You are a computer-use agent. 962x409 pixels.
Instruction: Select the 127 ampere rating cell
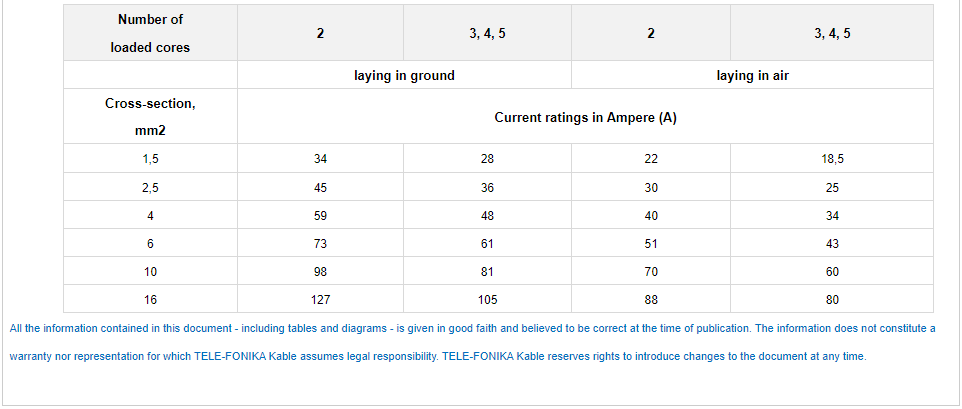[x=320, y=300]
